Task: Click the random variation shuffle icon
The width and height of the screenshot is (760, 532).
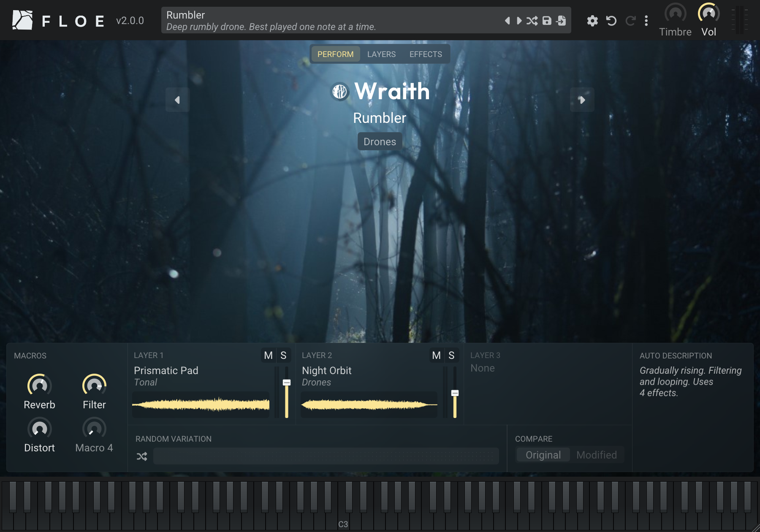Action: [142, 456]
